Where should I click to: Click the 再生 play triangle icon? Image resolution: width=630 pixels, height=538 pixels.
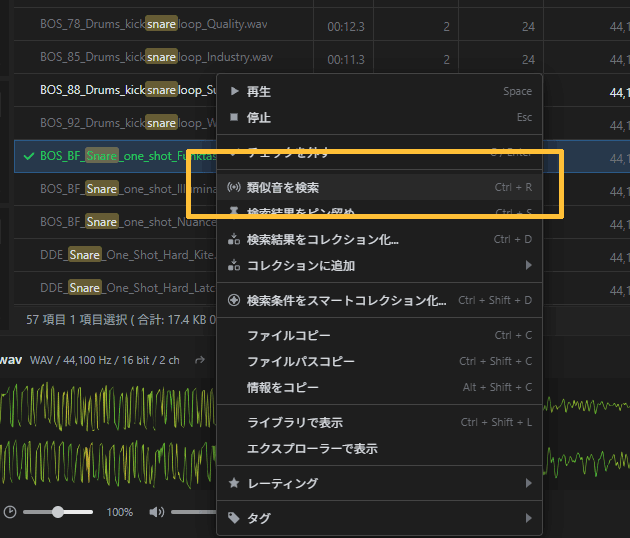234,91
